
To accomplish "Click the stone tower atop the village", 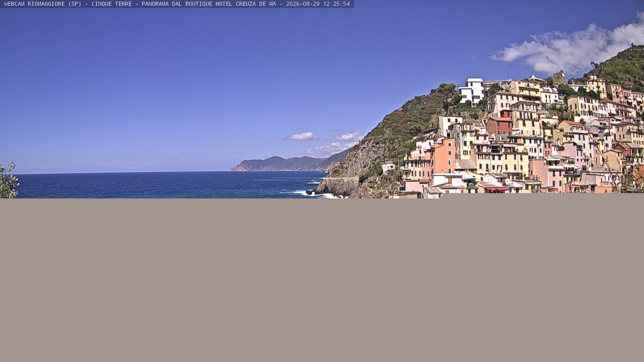I will (x=559, y=77).
